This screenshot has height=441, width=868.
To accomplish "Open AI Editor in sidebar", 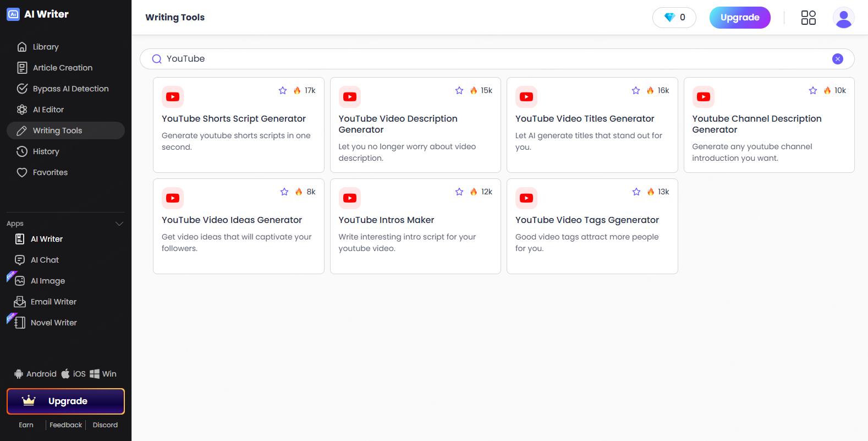I will 65,110.
